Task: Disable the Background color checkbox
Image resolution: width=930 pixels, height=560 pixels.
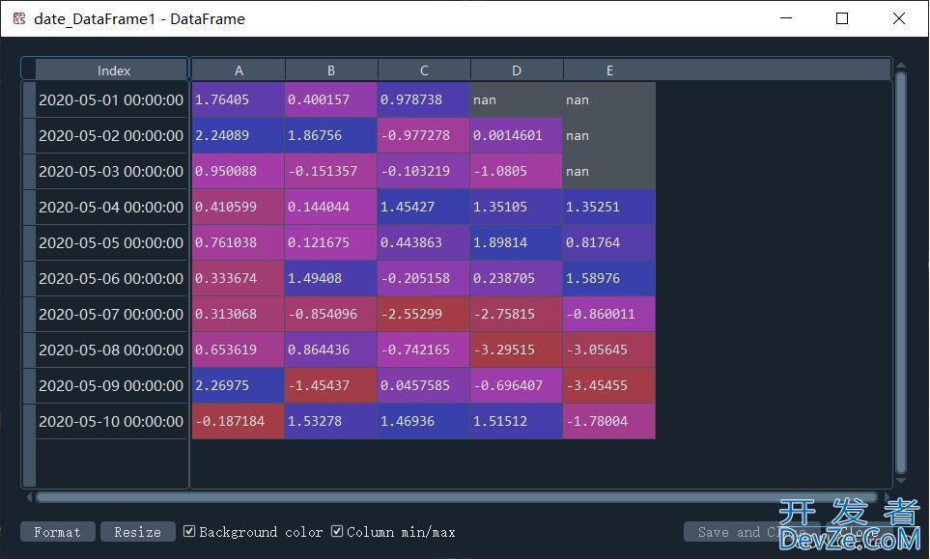Action: click(189, 532)
